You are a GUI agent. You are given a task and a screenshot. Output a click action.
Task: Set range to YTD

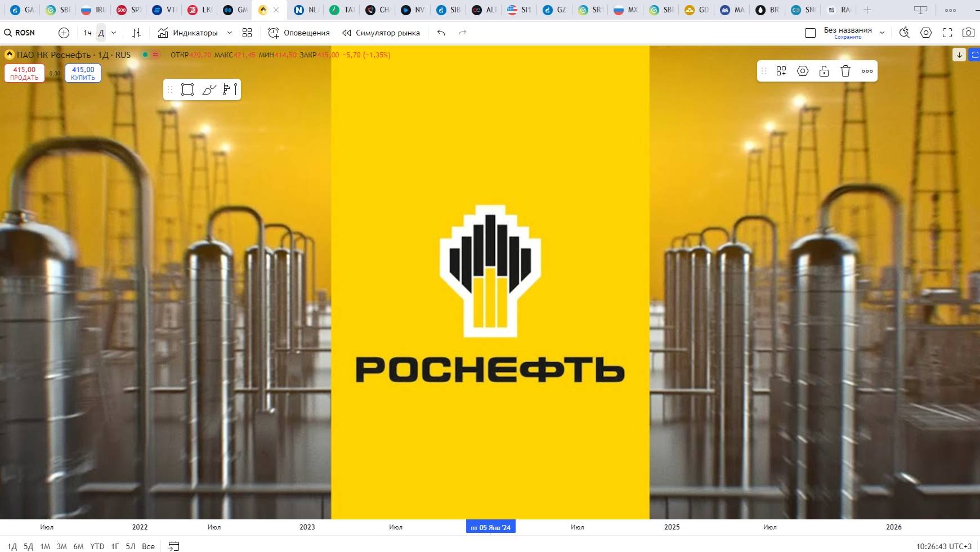(x=97, y=546)
